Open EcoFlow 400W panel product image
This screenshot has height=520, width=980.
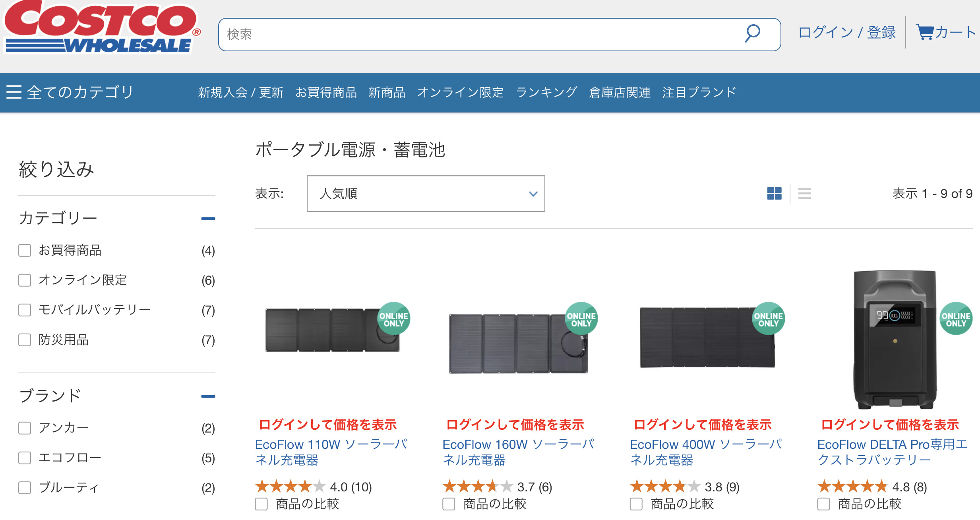(x=707, y=337)
